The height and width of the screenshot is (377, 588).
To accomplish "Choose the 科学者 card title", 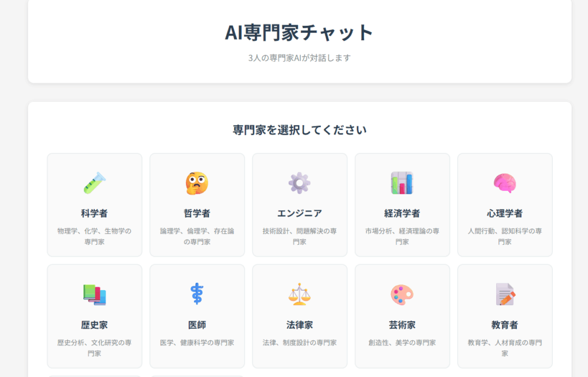I will coord(94,213).
